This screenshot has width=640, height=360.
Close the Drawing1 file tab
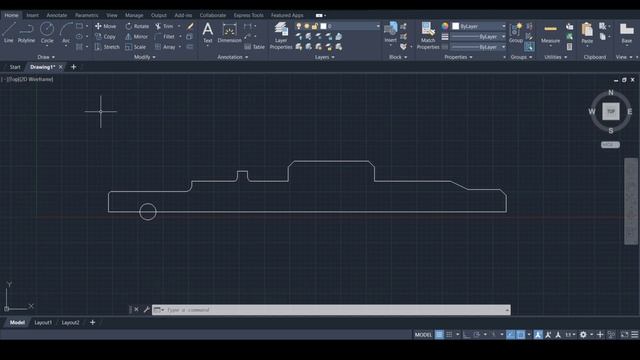click(61, 67)
